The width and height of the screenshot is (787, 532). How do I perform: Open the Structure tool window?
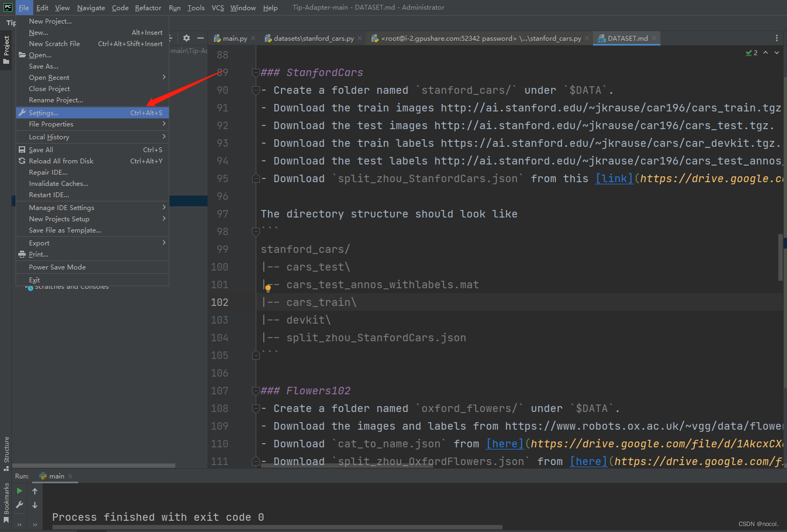click(x=6, y=453)
